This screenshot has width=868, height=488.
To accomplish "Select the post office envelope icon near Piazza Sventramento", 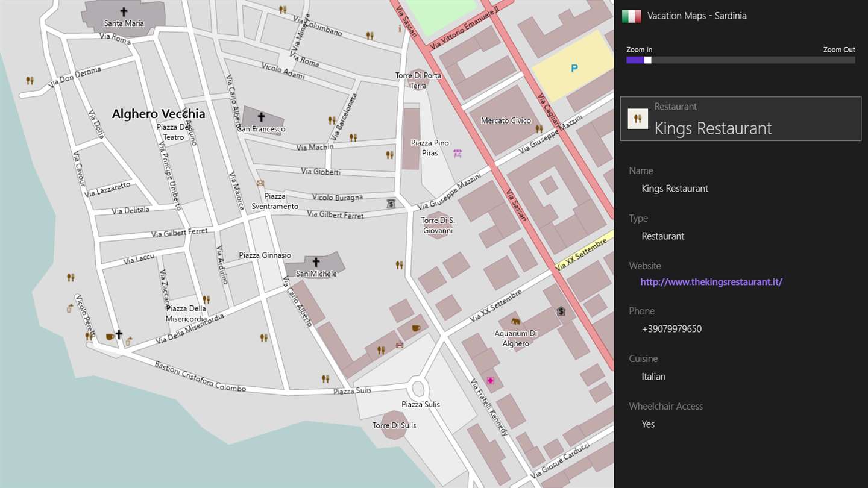I will (260, 183).
